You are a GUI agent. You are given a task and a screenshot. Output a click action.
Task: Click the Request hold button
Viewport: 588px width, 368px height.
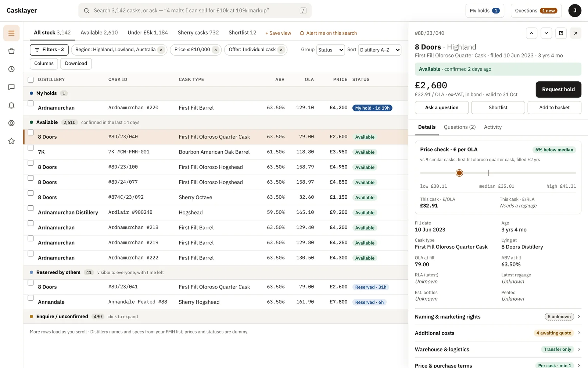tap(558, 89)
